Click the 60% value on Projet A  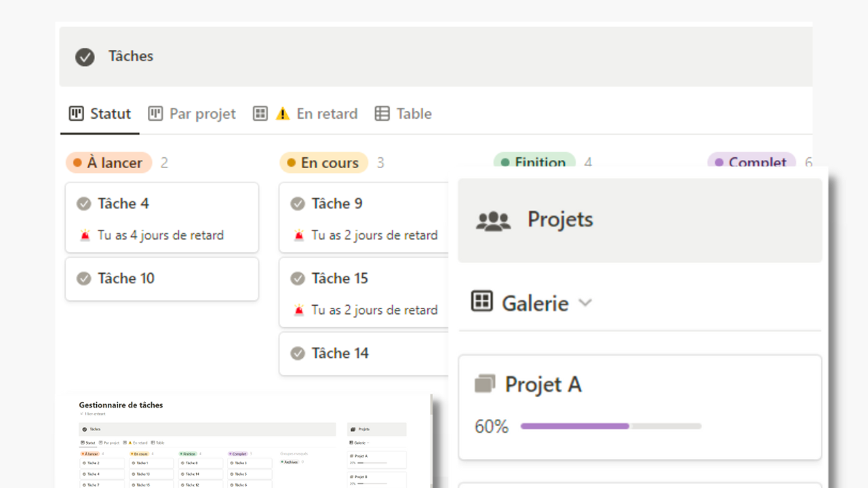pos(492,427)
